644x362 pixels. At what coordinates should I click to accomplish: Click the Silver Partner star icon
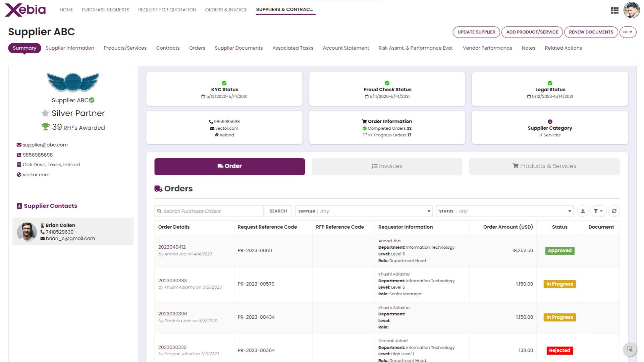pos(45,113)
